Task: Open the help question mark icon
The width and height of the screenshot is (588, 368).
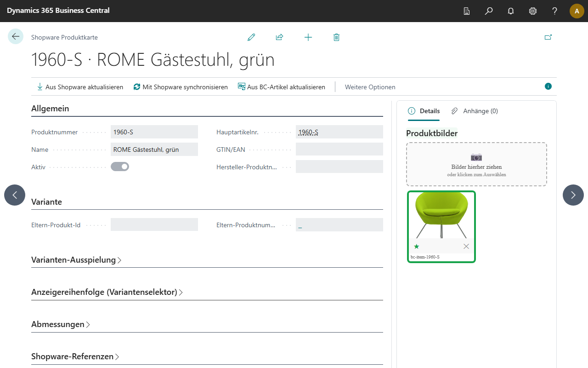Action: [555, 11]
